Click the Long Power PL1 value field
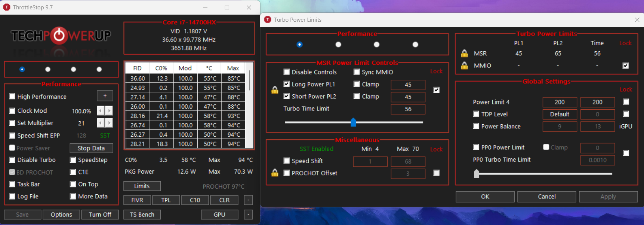 pos(408,85)
